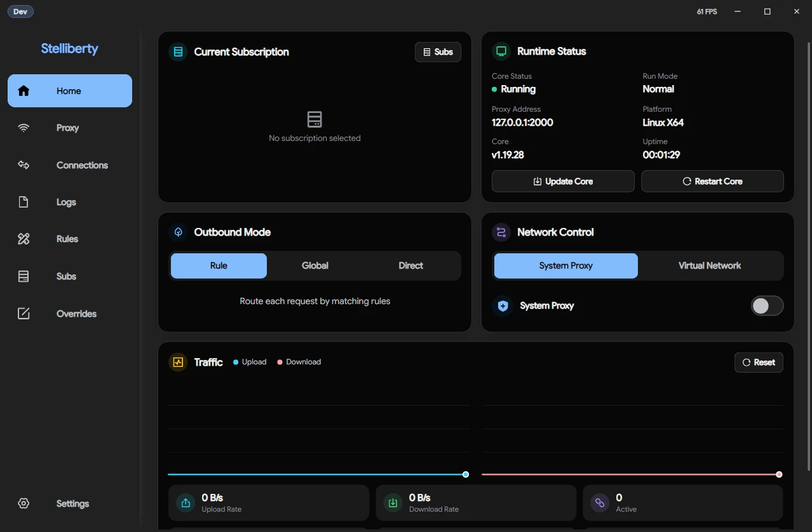The height and width of the screenshot is (532, 812).
Task: Restart the core with Restart Core
Action: (x=712, y=181)
